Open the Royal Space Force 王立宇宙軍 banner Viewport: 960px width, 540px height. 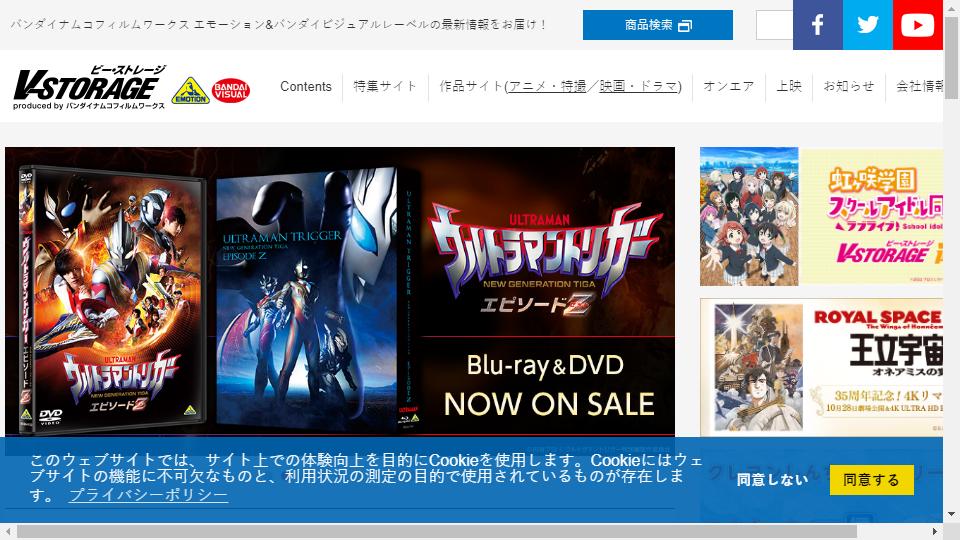821,367
